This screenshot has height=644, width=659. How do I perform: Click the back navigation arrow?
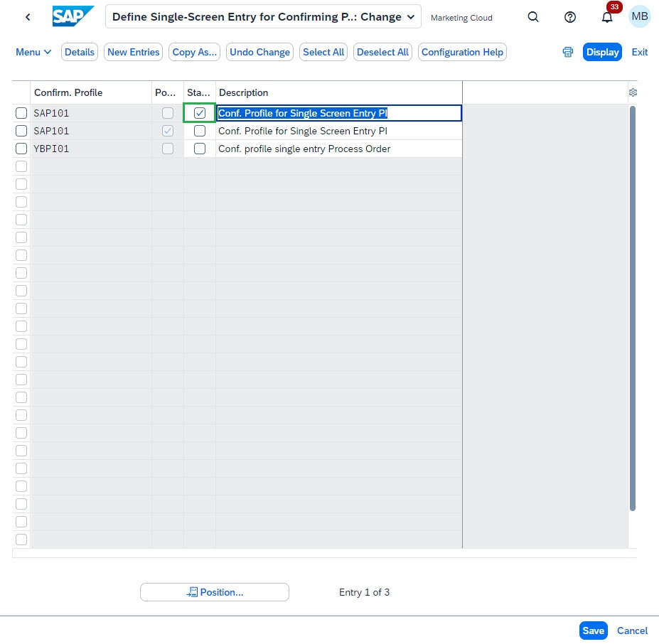click(x=28, y=17)
